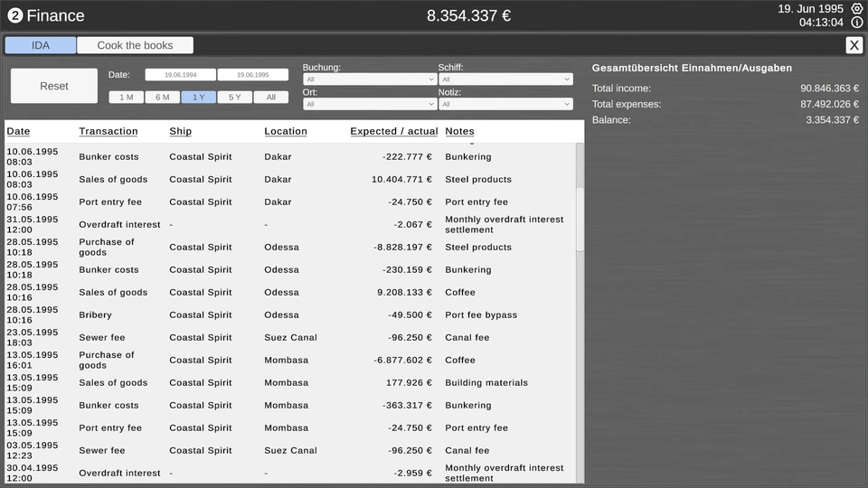Select the -230.159 € bunker cost
This screenshot has width=868, height=488.
point(407,269)
